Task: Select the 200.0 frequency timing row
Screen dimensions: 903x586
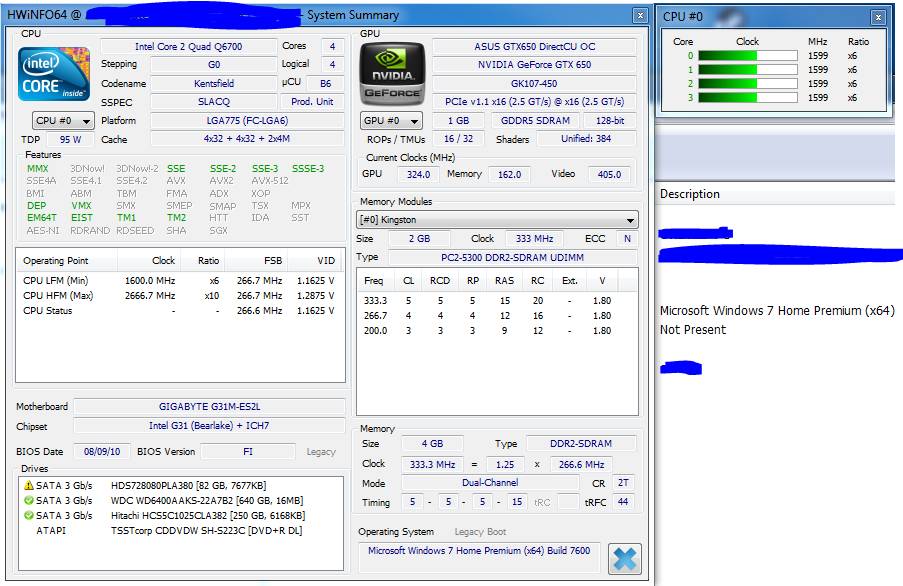Action: pos(496,331)
